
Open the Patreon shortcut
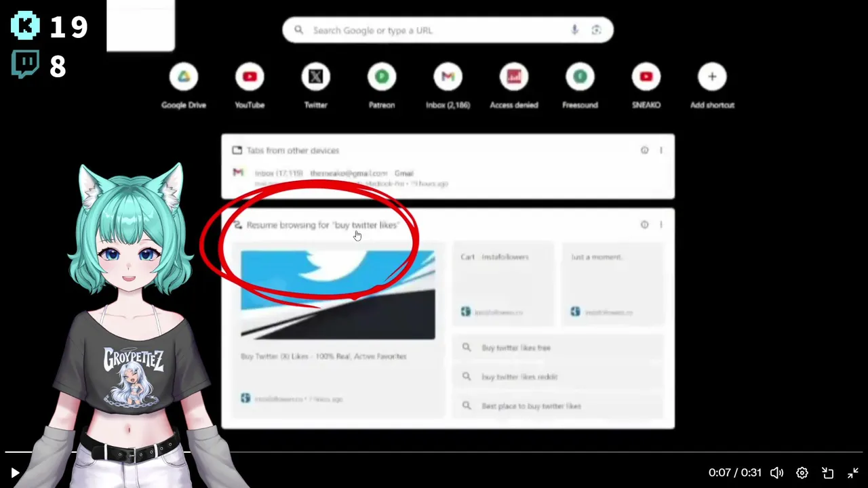point(382,86)
